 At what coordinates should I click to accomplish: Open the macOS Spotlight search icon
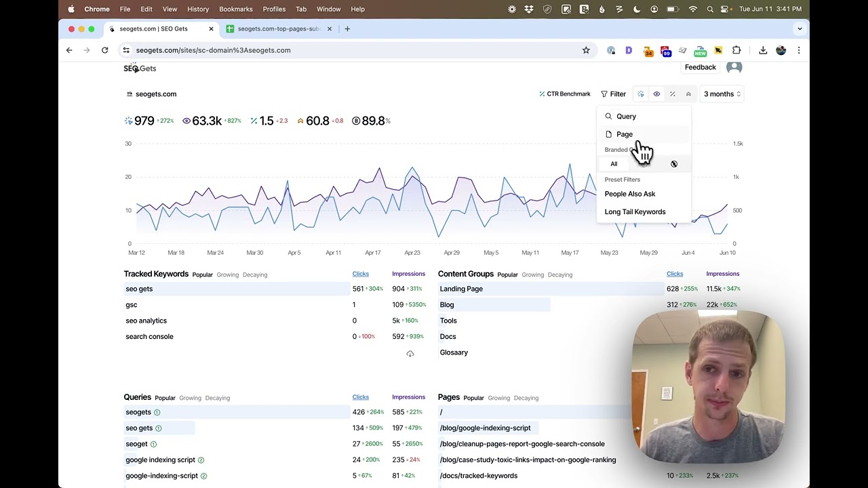click(710, 9)
